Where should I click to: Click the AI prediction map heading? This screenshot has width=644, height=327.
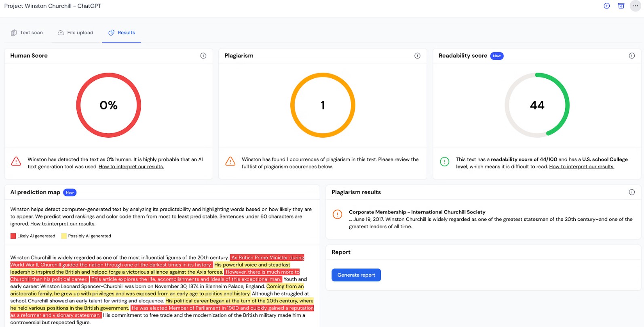35,192
